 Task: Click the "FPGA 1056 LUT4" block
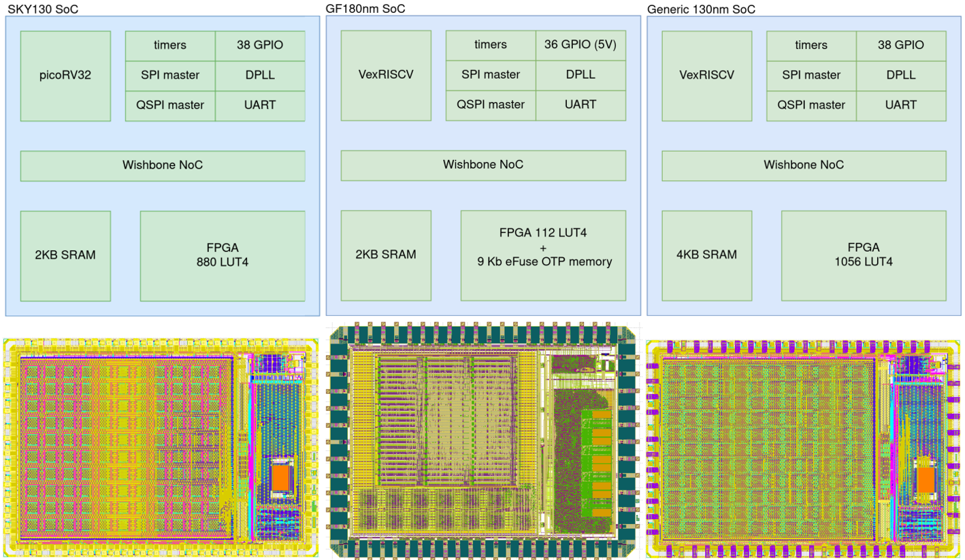pyautogui.click(x=864, y=256)
